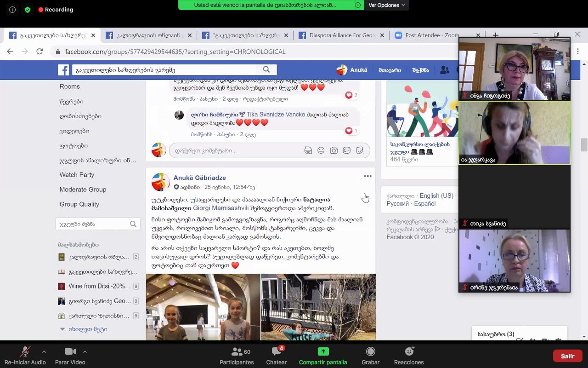Switch language to Русский

(x=397, y=204)
